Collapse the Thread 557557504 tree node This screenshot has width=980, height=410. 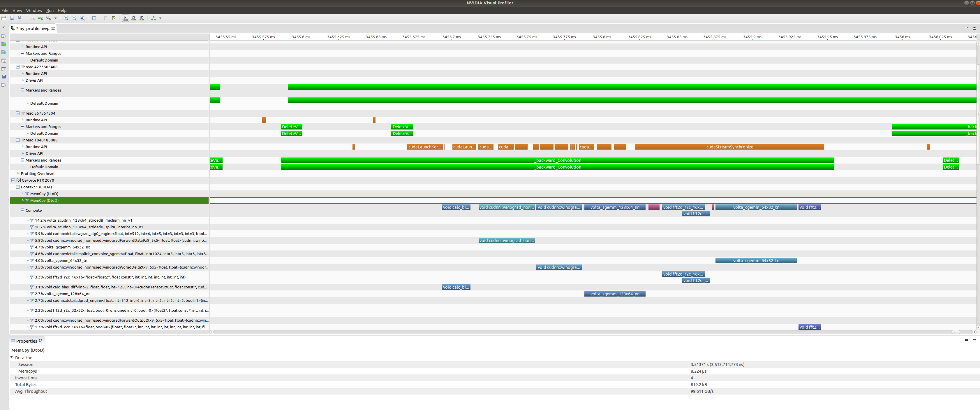(x=17, y=113)
